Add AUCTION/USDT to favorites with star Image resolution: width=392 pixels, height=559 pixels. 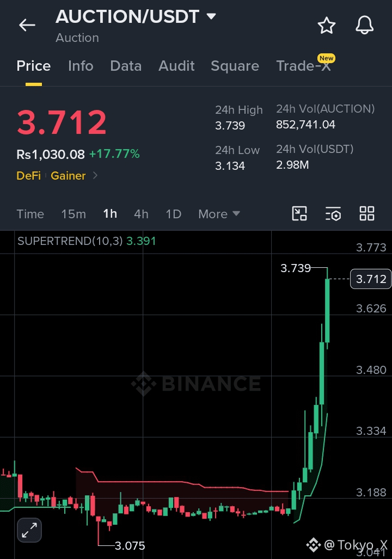click(326, 26)
